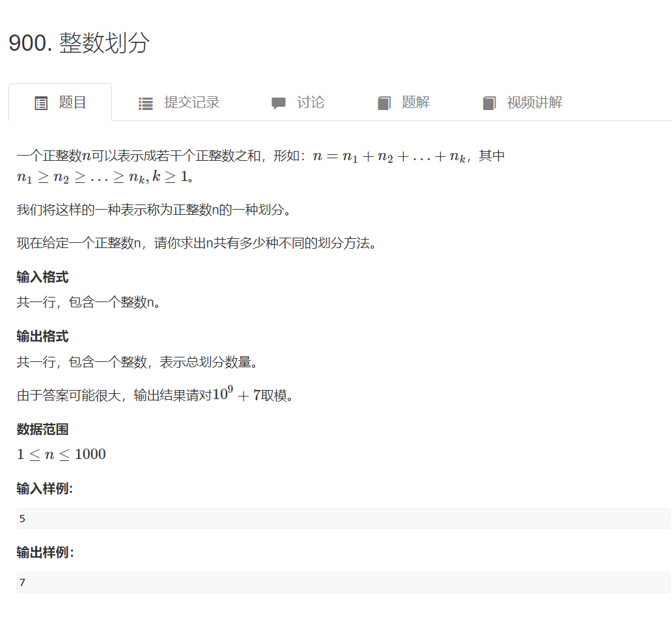Click the document icon on 题目 tab
The height and width of the screenshot is (627, 672).
[40, 102]
